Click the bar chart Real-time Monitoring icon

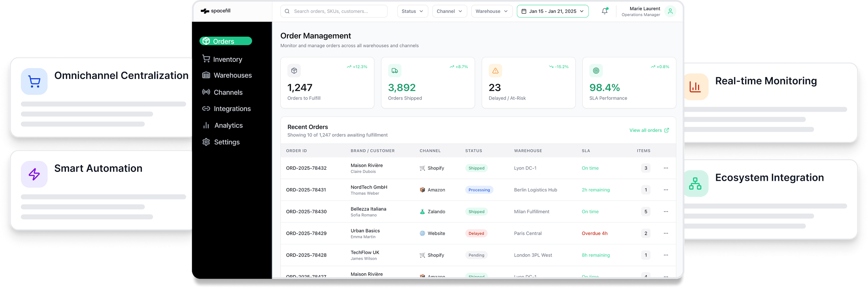tap(695, 87)
